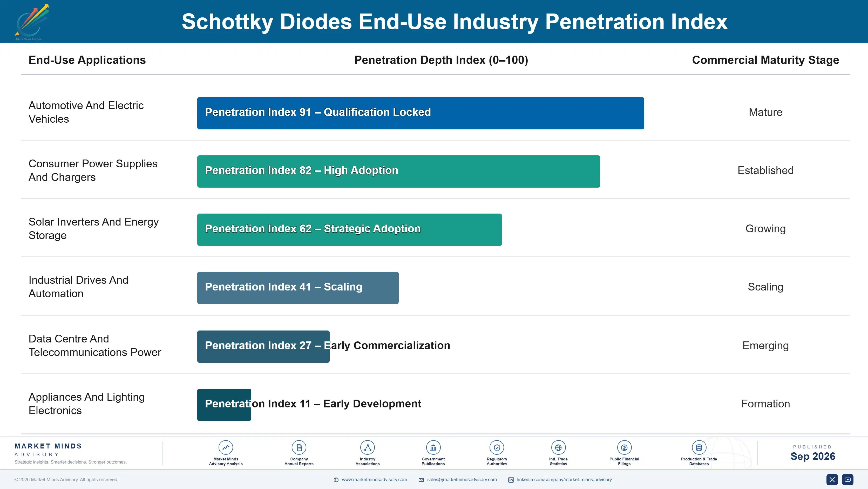Click the Company Annual Reports document icon
The image size is (868, 489).
(299, 447)
